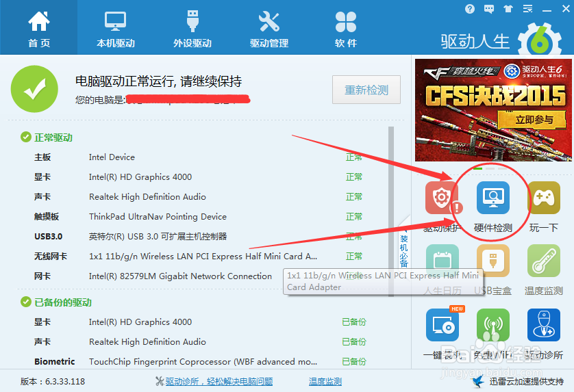574x392 pixels.
Task: Select the backed-up Intel HD Graphics 4000 row
Action: click(x=199, y=322)
